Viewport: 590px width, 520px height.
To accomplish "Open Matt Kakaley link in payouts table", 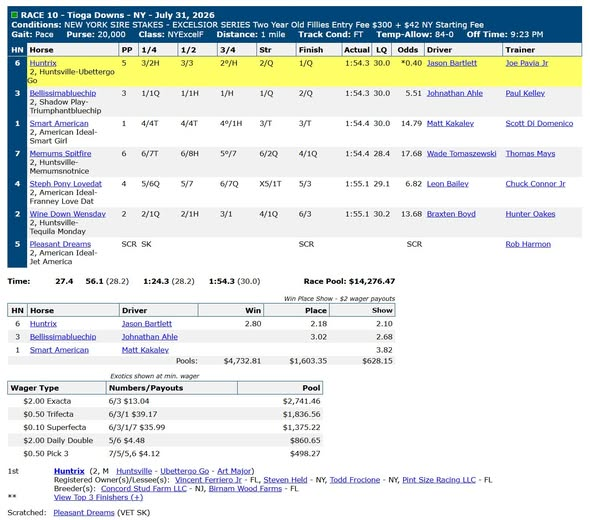I will (145, 350).
